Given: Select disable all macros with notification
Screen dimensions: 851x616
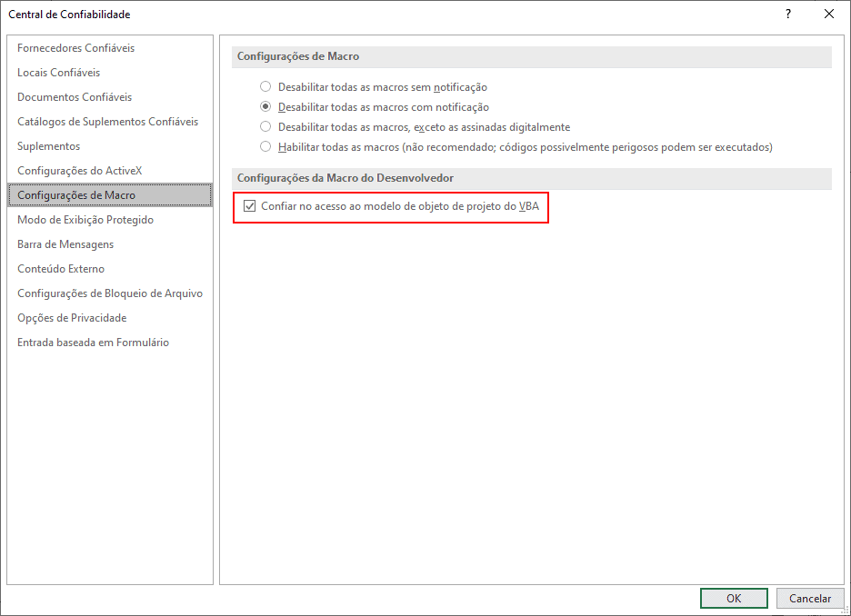Looking at the screenshot, I should pos(265,107).
